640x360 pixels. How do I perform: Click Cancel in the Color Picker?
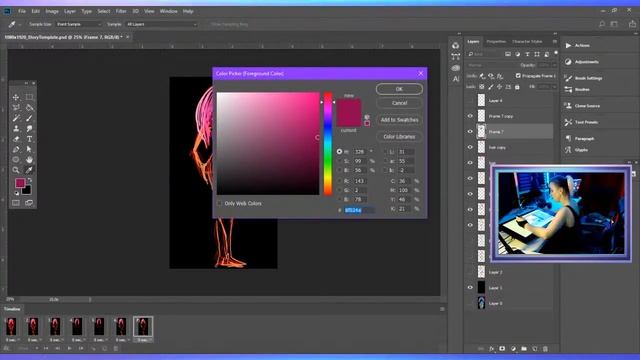coord(399,103)
